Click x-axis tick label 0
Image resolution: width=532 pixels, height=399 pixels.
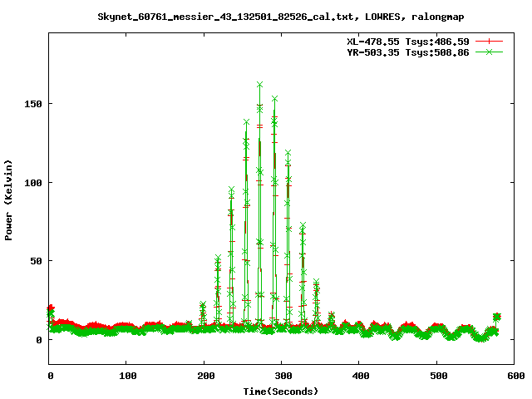pos(51,376)
